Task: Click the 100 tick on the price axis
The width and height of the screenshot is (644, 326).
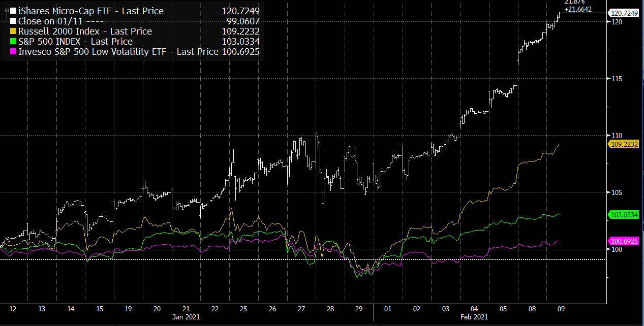Action: tap(618, 249)
